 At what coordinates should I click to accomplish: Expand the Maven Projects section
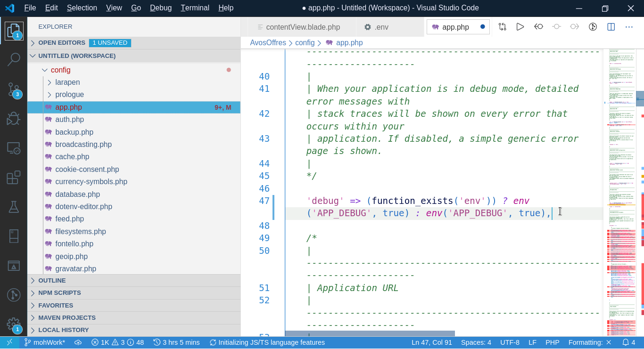click(134, 318)
